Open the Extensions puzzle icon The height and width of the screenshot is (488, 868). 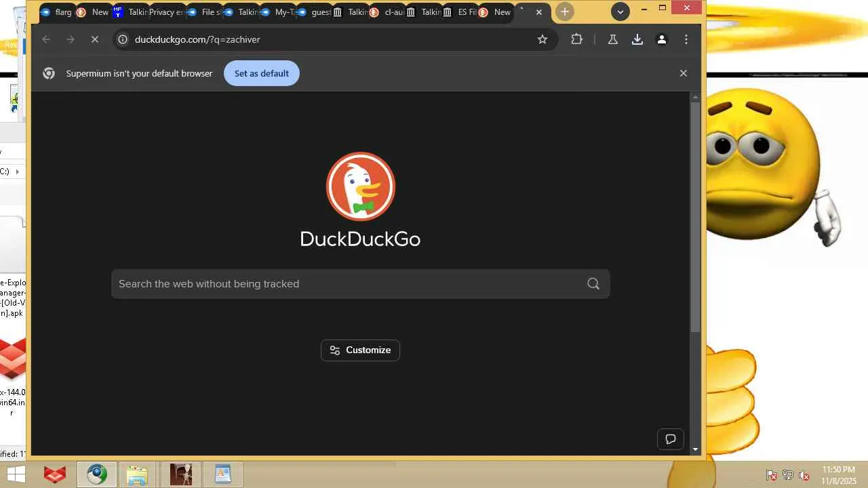click(x=577, y=39)
